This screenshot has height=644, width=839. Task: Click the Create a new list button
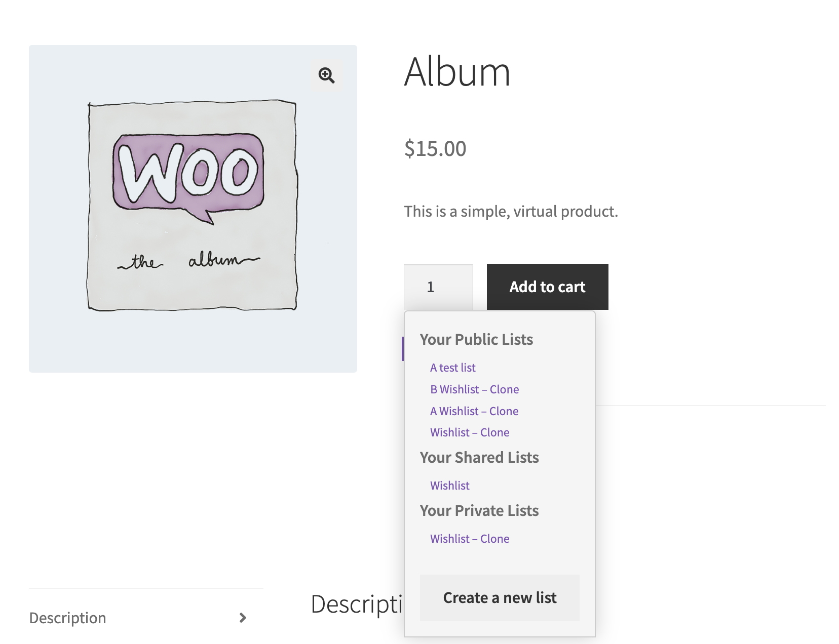click(x=500, y=597)
